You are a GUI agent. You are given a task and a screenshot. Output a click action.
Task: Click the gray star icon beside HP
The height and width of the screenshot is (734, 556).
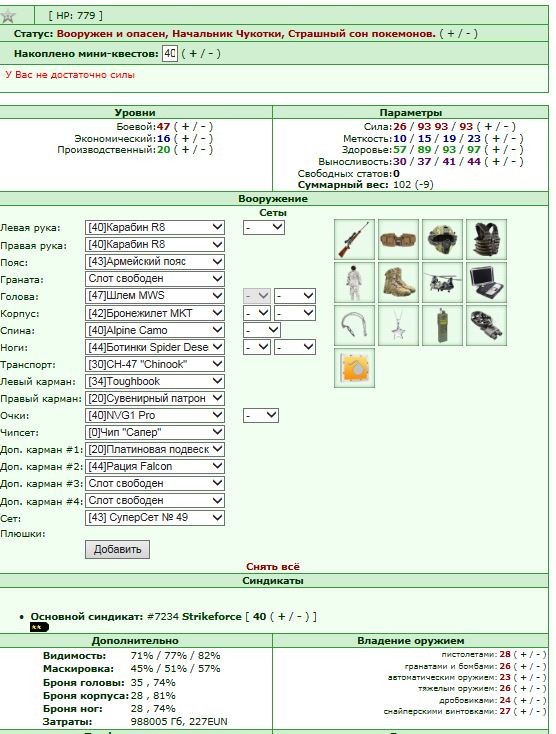point(8,16)
